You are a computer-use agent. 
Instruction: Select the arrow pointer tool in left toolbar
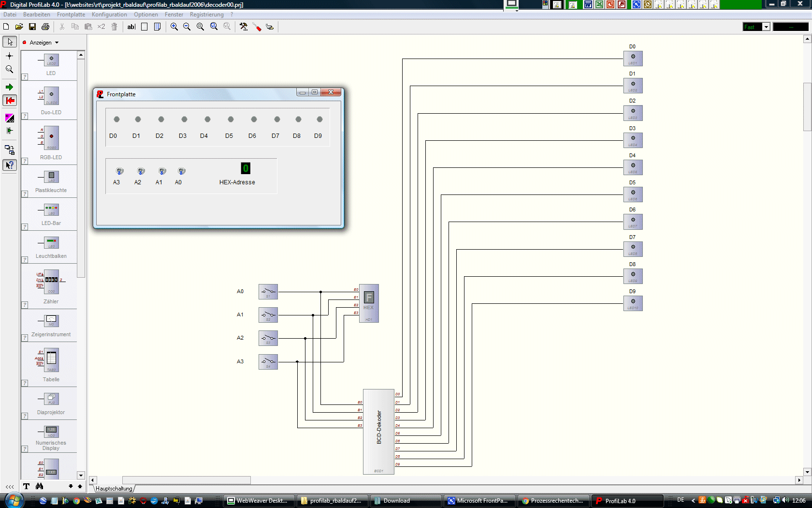[10, 42]
